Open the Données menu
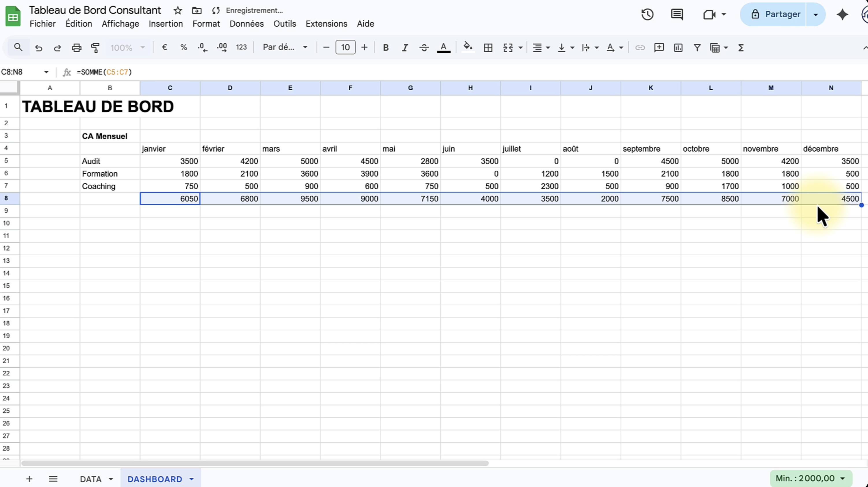The height and width of the screenshot is (487, 868). 246,24
